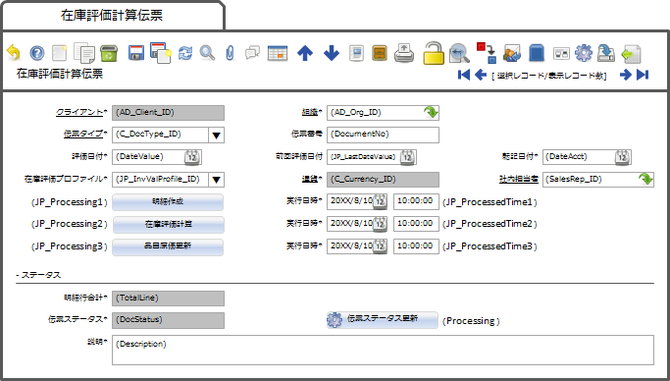Go to the previous record arrow
The image size is (670, 381).
coord(481,75)
